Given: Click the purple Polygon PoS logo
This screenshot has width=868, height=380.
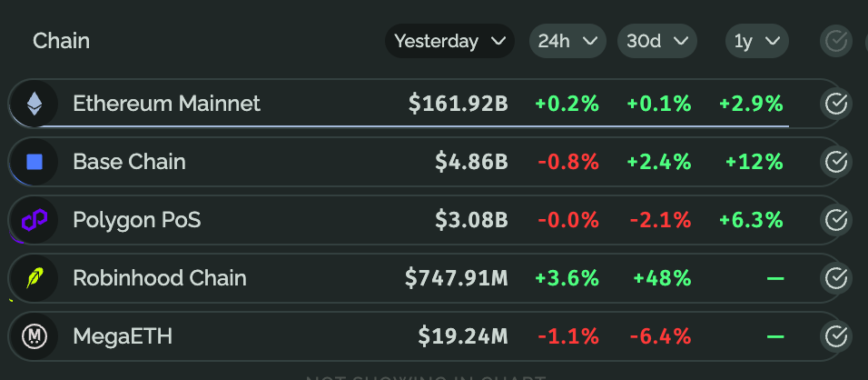Looking at the screenshot, I should [x=35, y=220].
